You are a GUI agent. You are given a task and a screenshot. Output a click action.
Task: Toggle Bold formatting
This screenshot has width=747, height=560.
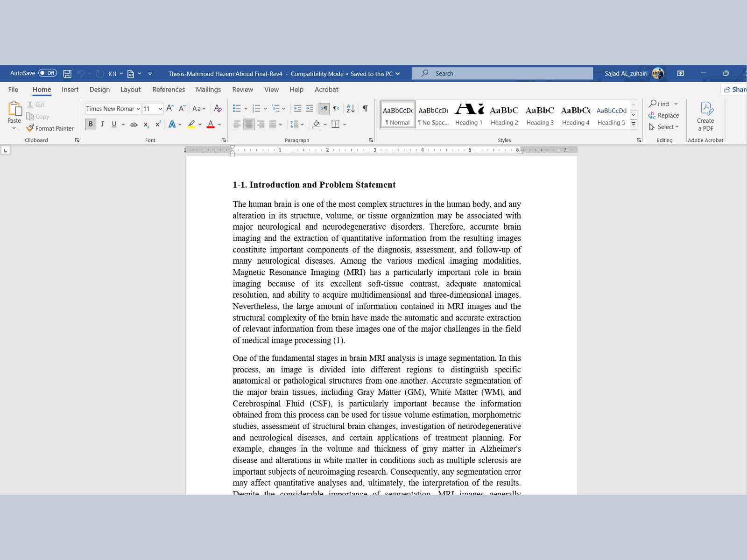[x=91, y=124]
